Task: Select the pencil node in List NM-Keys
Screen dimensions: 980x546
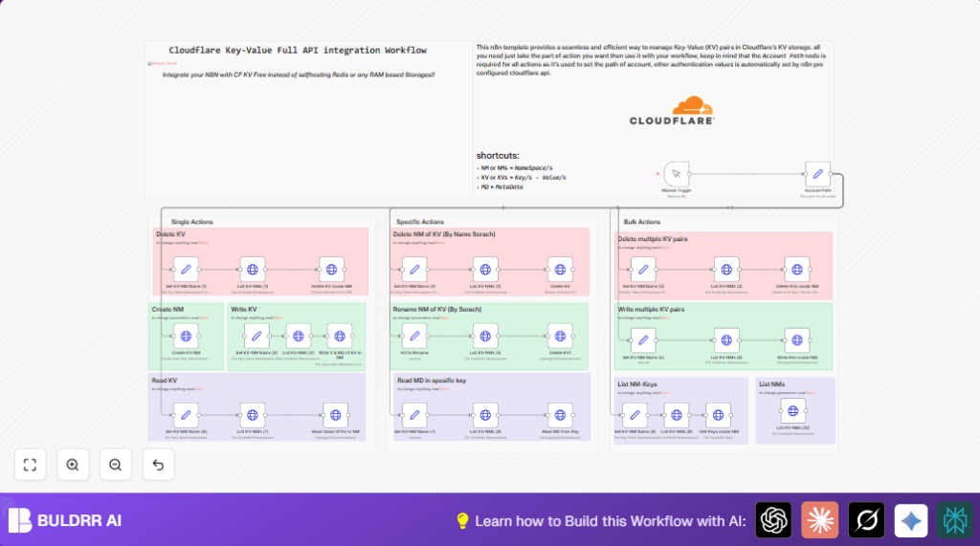Action: [635, 415]
